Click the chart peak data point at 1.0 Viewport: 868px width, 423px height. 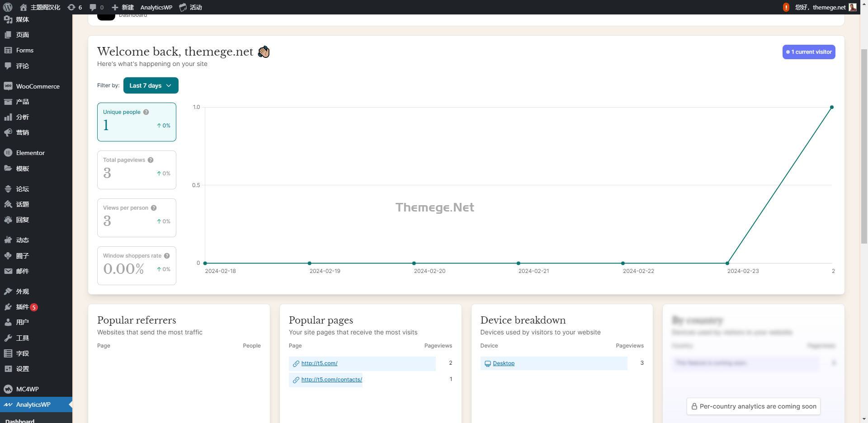[832, 108]
